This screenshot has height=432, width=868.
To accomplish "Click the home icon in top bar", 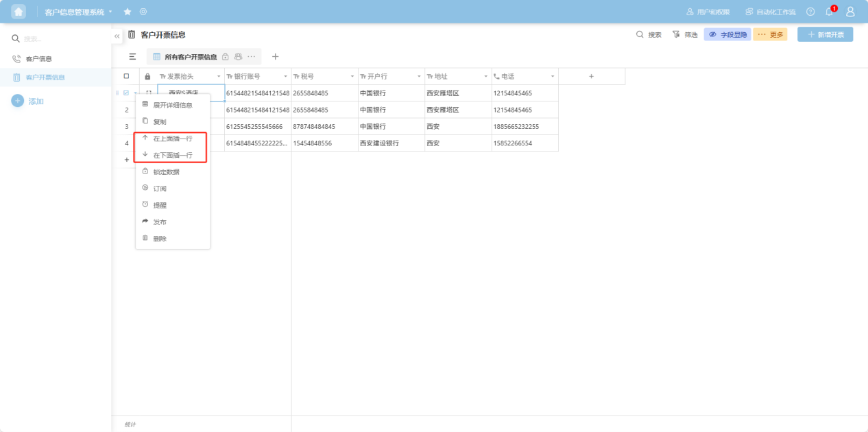I will tap(19, 12).
